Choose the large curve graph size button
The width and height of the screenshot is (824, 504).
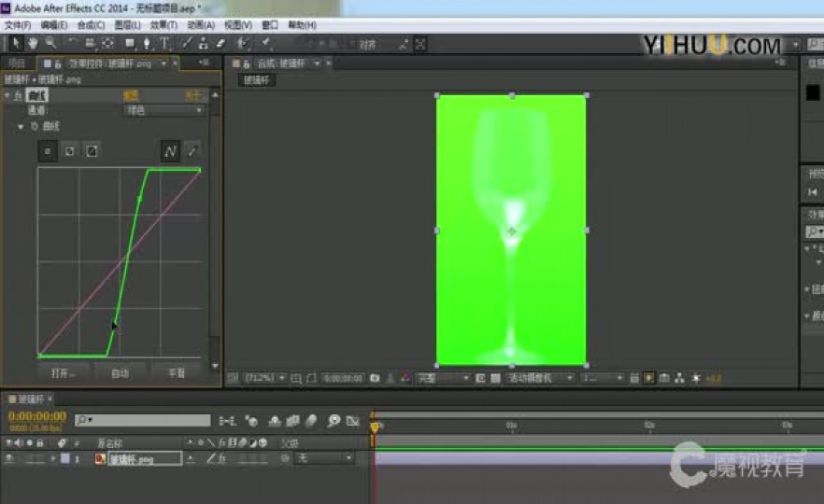click(x=92, y=151)
